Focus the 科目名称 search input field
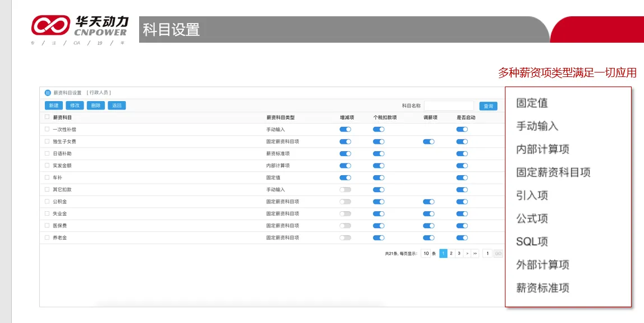Image resolution: width=644 pixels, height=323 pixels. (x=449, y=106)
